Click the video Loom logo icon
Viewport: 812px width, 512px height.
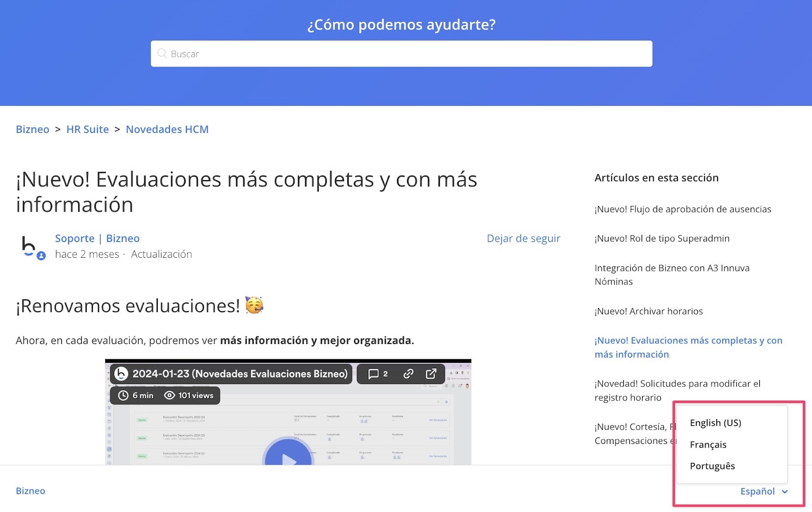point(121,374)
